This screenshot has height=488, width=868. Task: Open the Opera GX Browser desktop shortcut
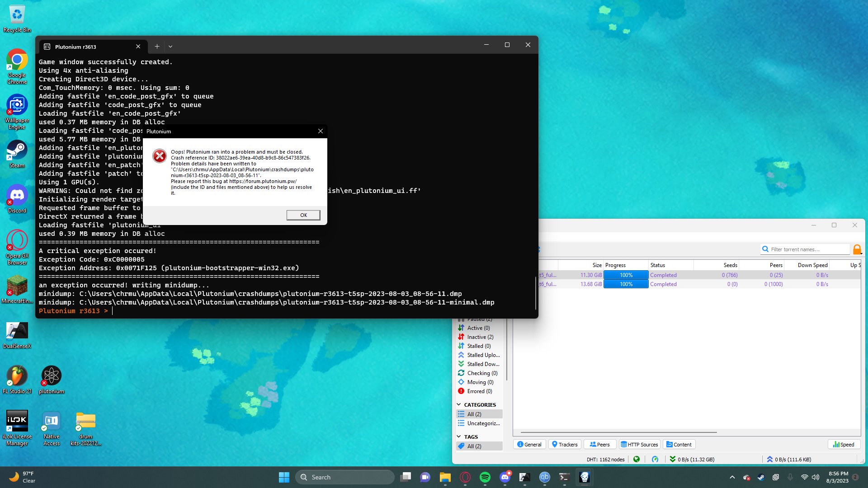point(17,248)
